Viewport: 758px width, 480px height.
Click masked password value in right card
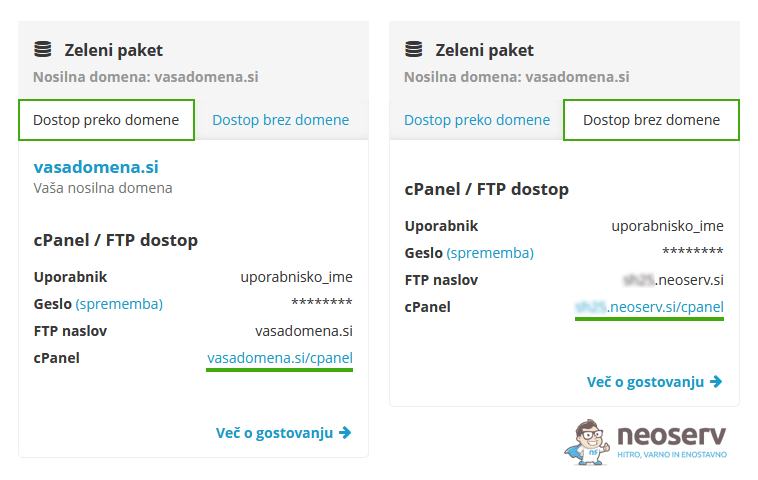tap(693, 252)
